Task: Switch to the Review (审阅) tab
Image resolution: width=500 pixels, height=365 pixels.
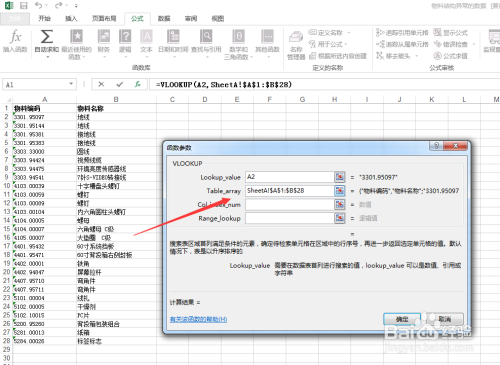Action: pyautogui.click(x=191, y=19)
